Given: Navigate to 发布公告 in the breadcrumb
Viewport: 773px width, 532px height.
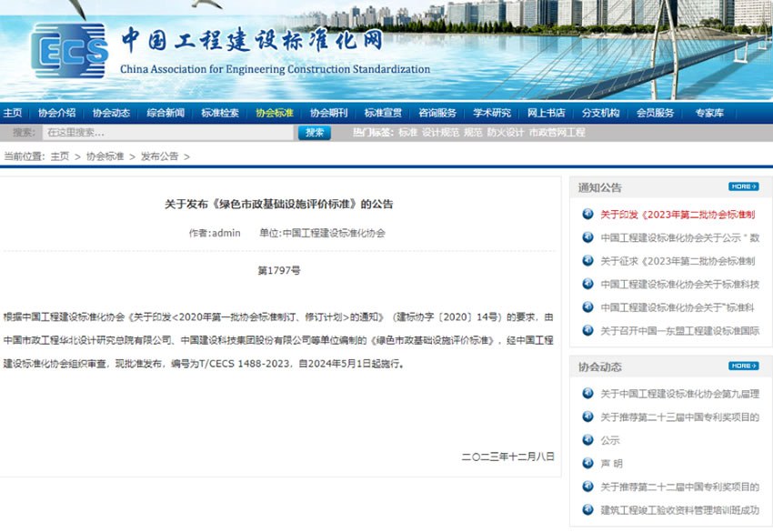Looking at the screenshot, I should (x=159, y=156).
